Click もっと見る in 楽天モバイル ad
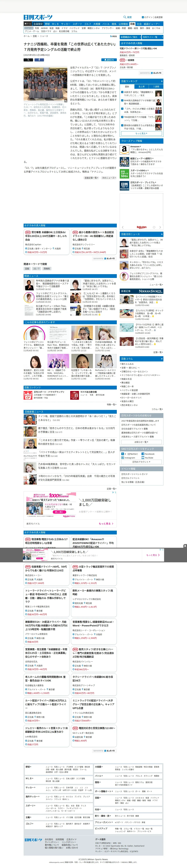This screenshot has width=187, height=868. tap(106, 524)
